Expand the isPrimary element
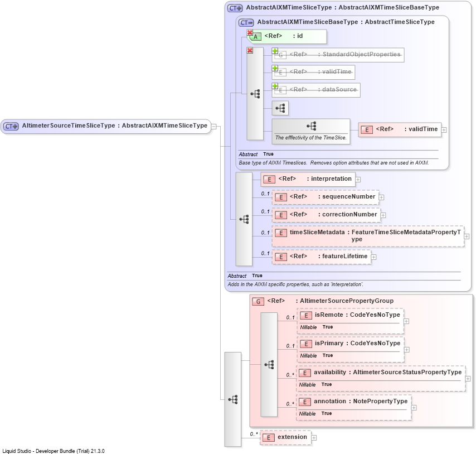476x454 pixels. 407,350
